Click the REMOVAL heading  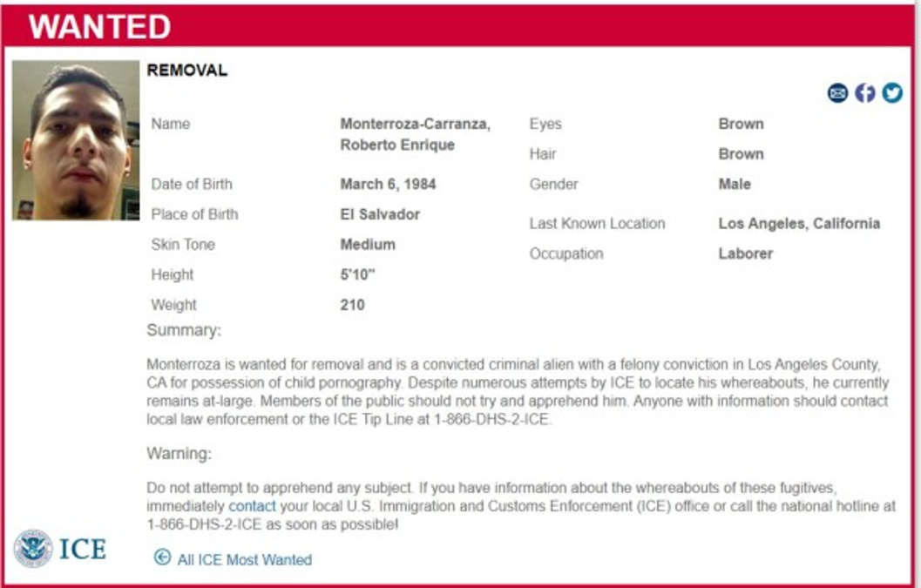[x=187, y=71]
